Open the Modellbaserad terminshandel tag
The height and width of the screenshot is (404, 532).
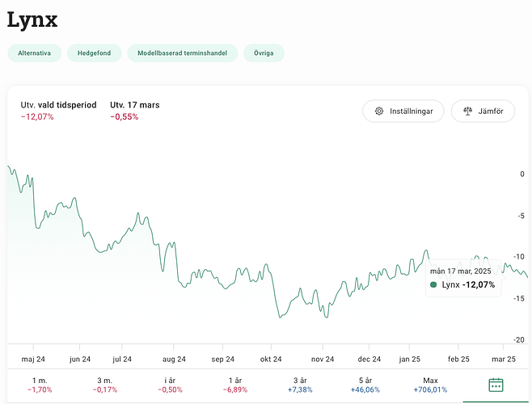point(182,53)
